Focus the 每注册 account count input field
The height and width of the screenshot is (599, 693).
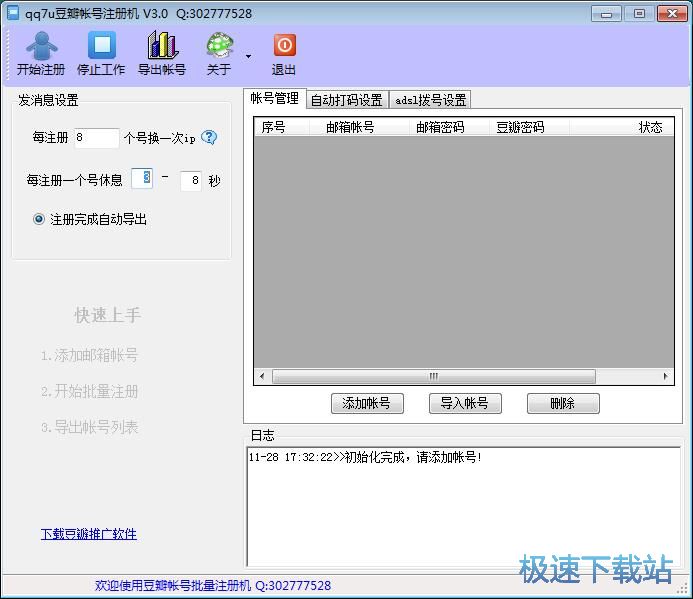click(96, 138)
